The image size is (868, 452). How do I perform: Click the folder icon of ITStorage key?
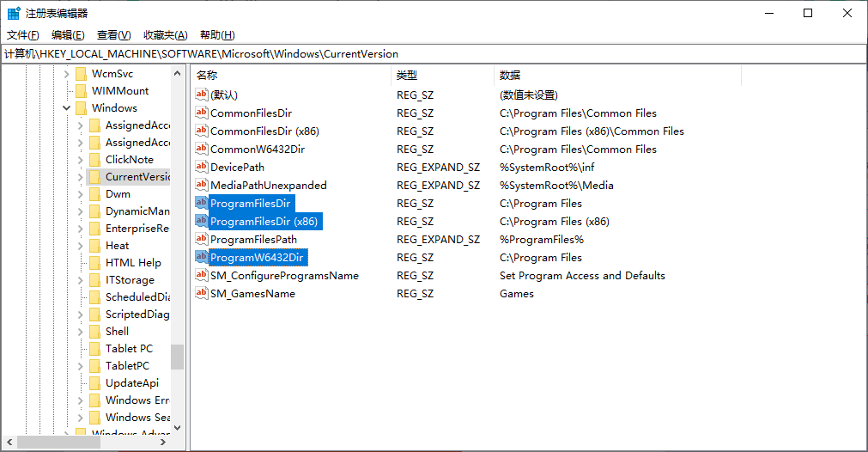click(94, 280)
